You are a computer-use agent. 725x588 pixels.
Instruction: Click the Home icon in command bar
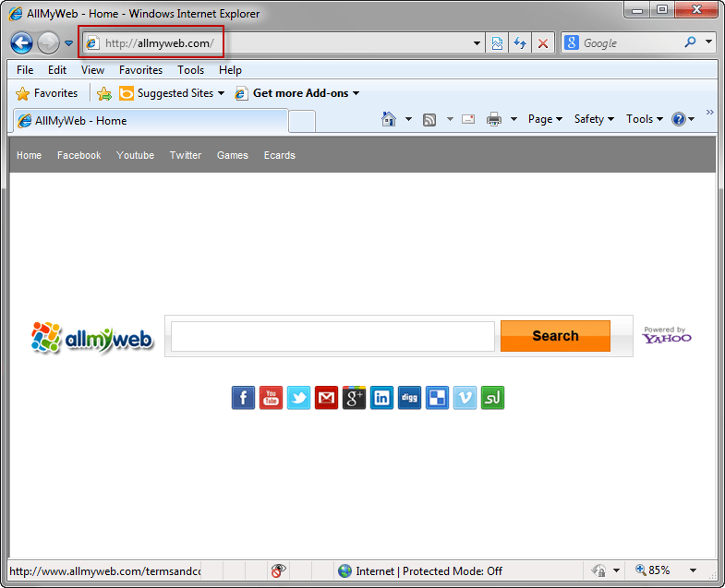tap(389, 119)
